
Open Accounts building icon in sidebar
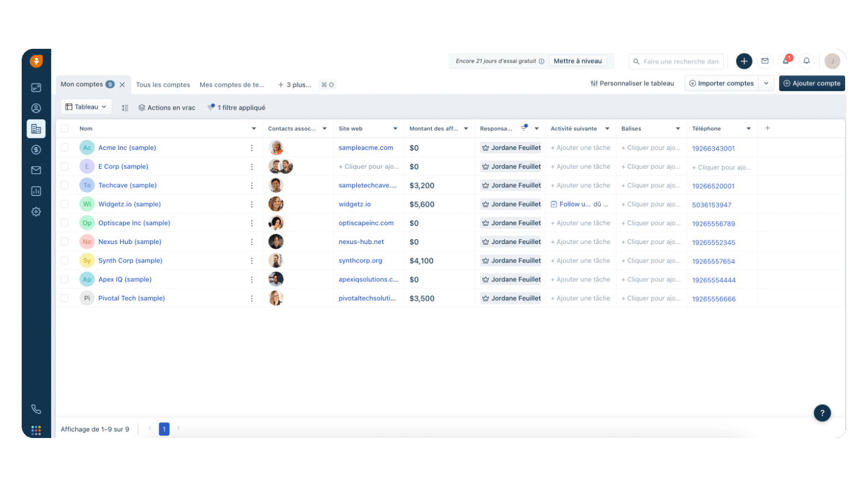(x=36, y=129)
